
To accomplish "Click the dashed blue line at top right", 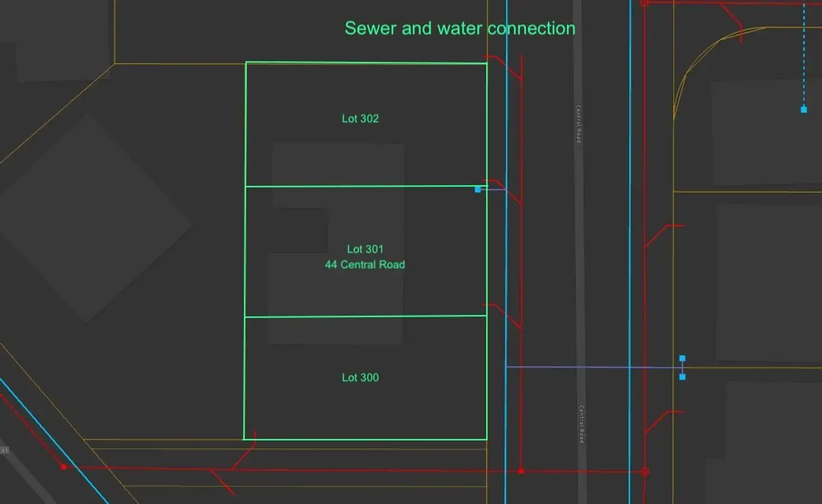I will (804, 56).
